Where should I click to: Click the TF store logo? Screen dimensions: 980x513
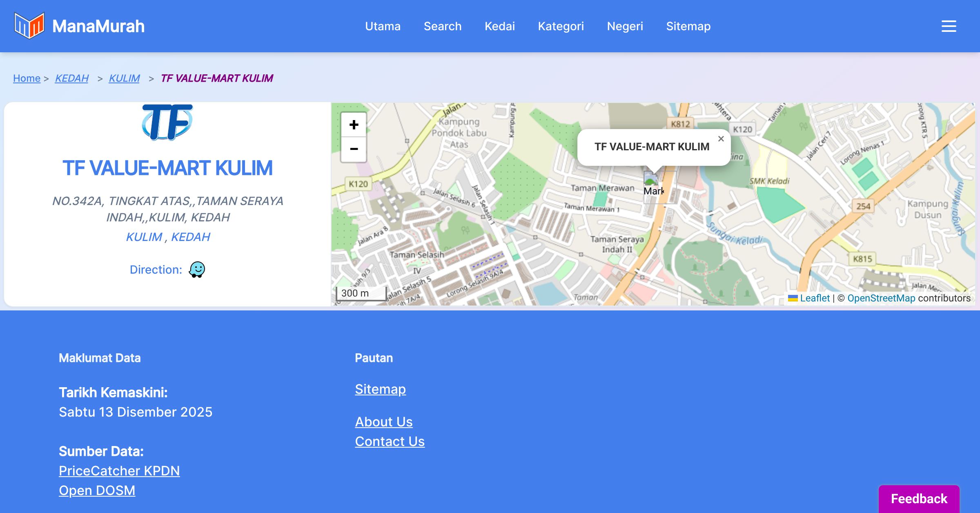click(167, 122)
